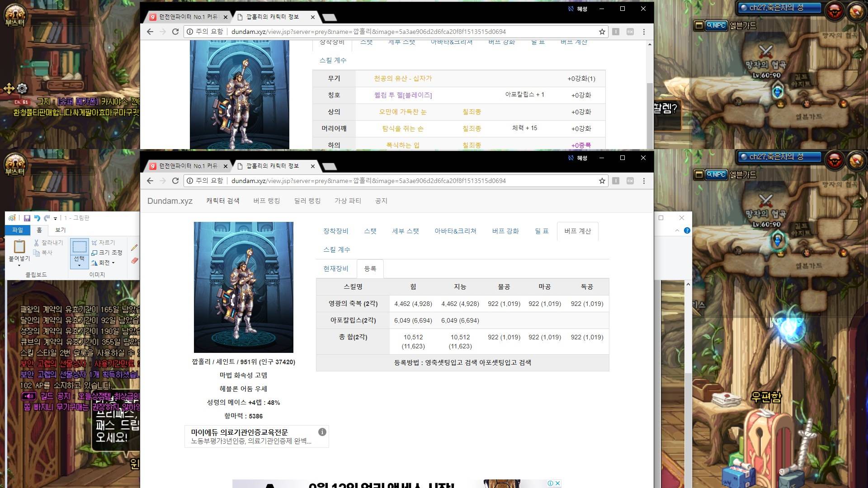The image size is (868, 488).
Task: Switch to the 현재장비 sub-tab
Action: tap(336, 268)
